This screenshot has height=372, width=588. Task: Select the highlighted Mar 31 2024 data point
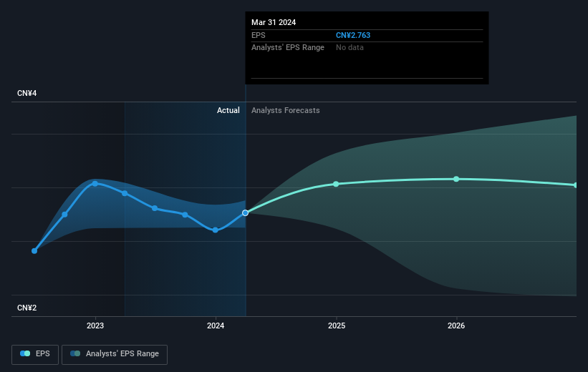(245, 212)
